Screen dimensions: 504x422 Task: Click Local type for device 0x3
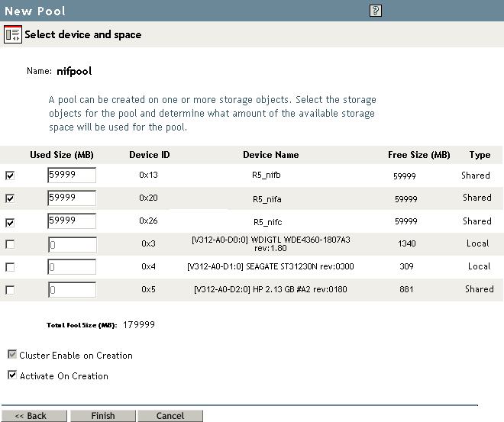click(x=478, y=243)
